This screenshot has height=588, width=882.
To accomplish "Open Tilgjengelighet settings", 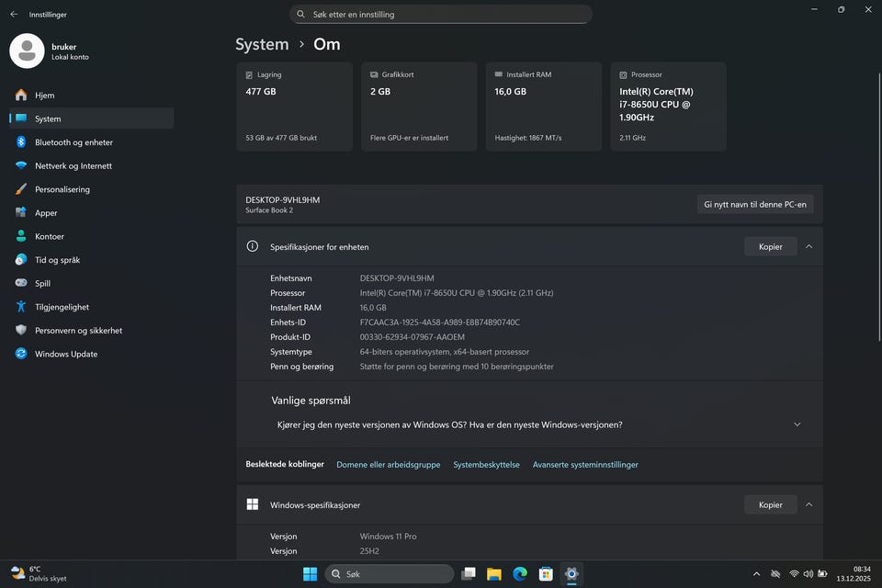I will click(62, 307).
